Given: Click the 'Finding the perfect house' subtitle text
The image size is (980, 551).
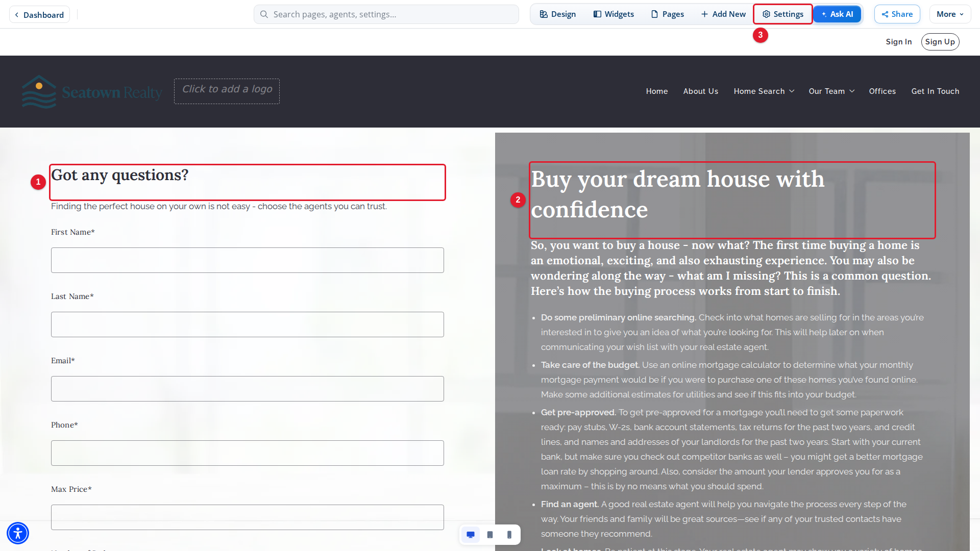Looking at the screenshot, I should [219, 206].
